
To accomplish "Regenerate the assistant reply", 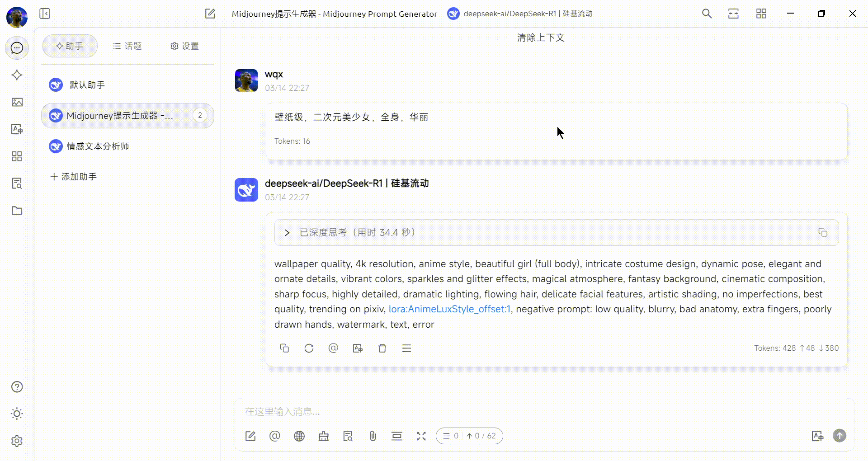I will [309, 348].
